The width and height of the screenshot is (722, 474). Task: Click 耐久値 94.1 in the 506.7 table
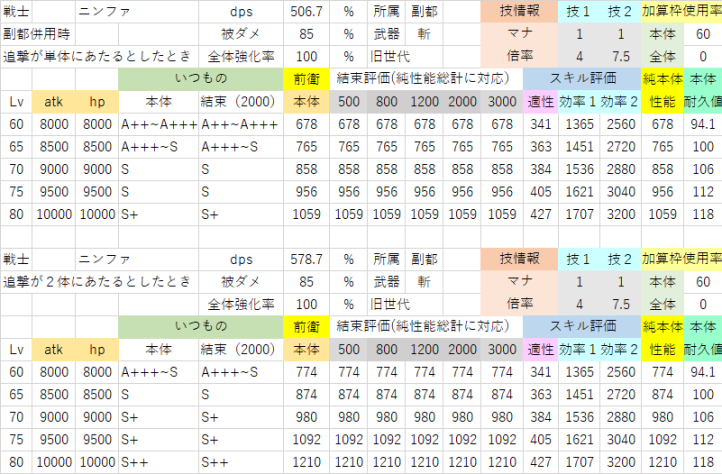(703, 124)
